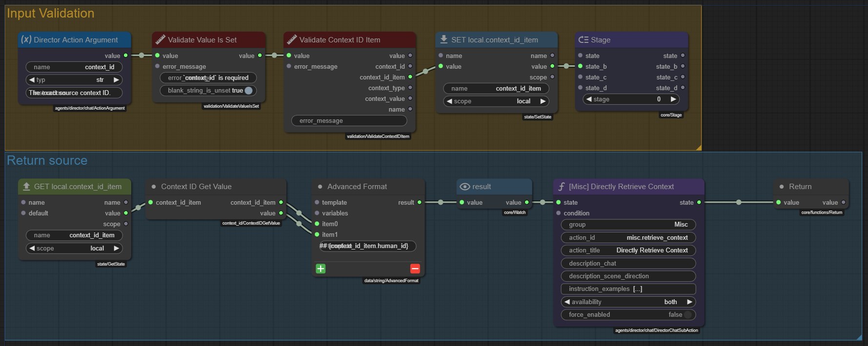Toggle the force_enabled switch
Image resolution: width=868 pixels, height=346 pixels.
tap(687, 315)
